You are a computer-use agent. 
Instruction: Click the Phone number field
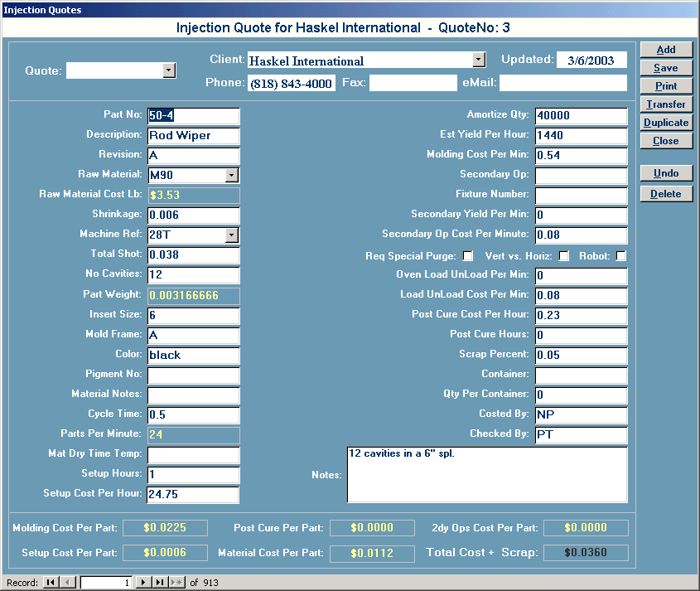292,83
